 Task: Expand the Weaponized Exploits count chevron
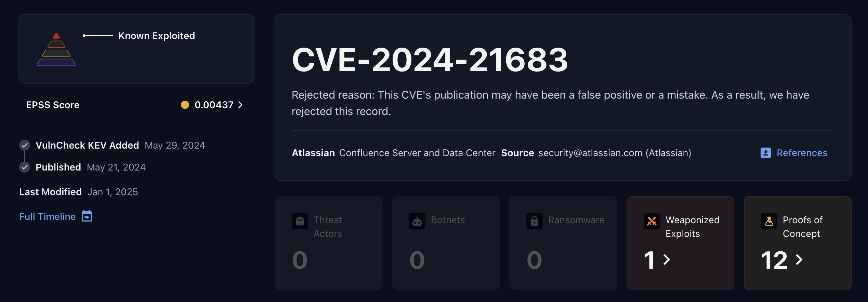pos(666,260)
